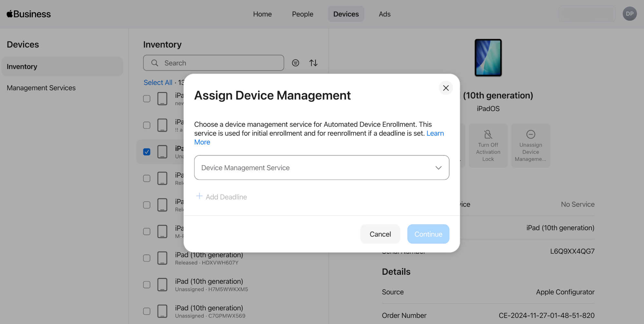Switch to the People tab
Viewport: 644px width, 324px height.
point(302,14)
